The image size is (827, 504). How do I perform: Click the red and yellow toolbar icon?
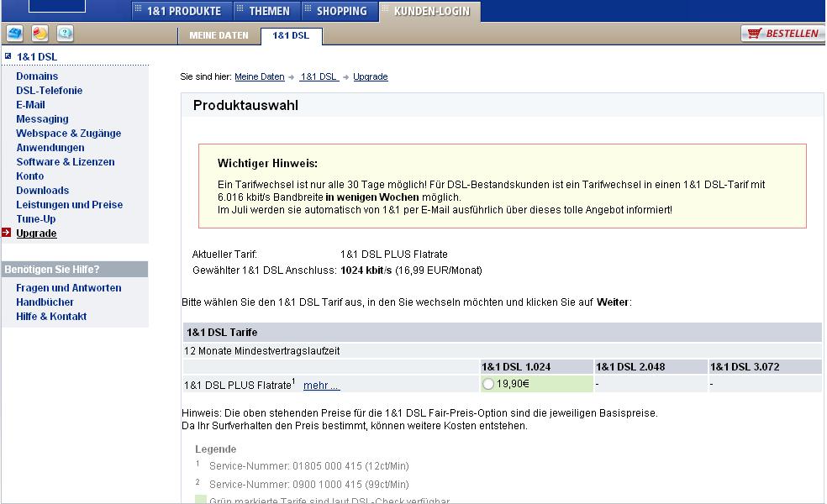coord(40,34)
